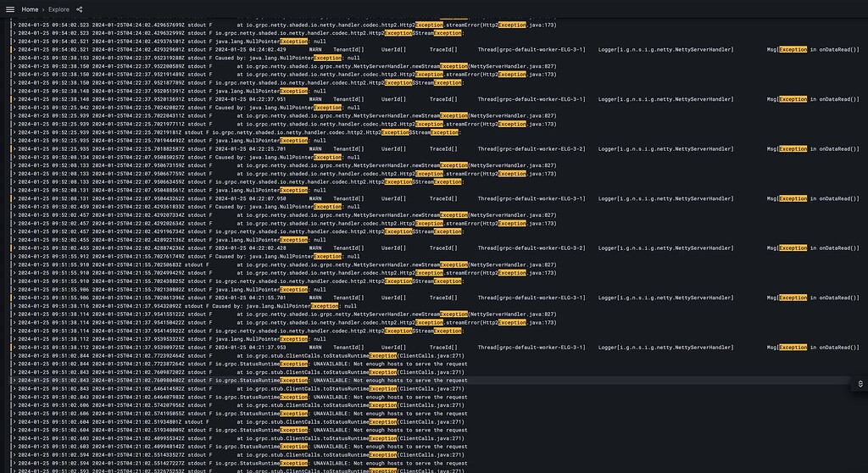Click the context icon on the highlighted row
The height and width of the screenshot is (473, 868).
pos(860,384)
